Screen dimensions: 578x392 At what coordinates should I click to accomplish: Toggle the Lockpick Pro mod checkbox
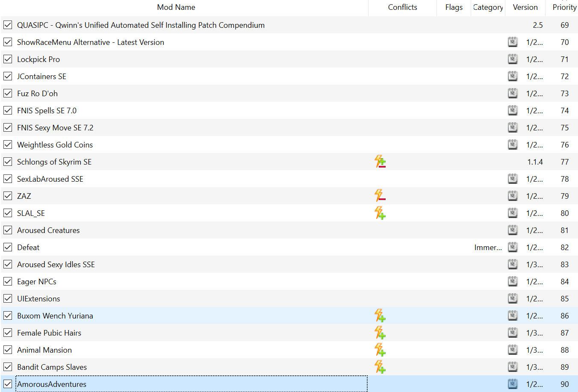click(8, 59)
